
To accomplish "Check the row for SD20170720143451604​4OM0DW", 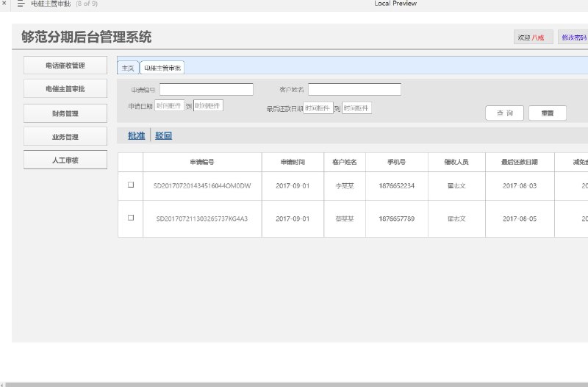I will click(131, 185).
